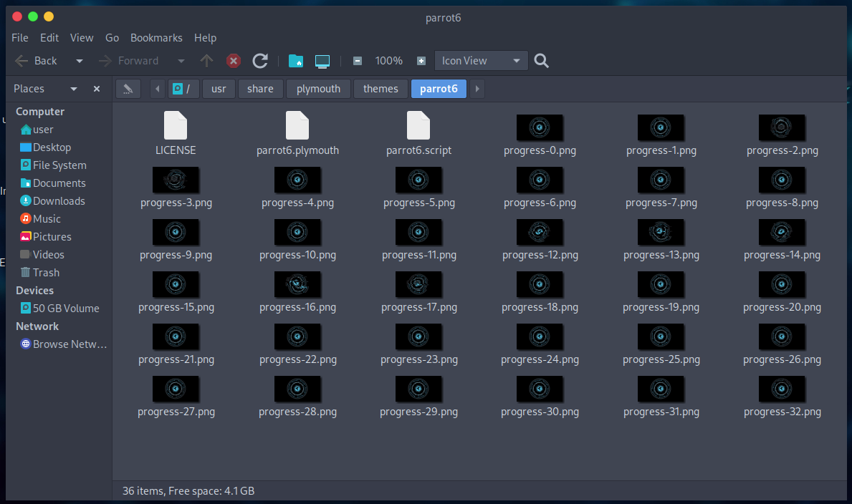Click the zoom out minus icon
This screenshot has height=504, width=852.
[x=358, y=61]
